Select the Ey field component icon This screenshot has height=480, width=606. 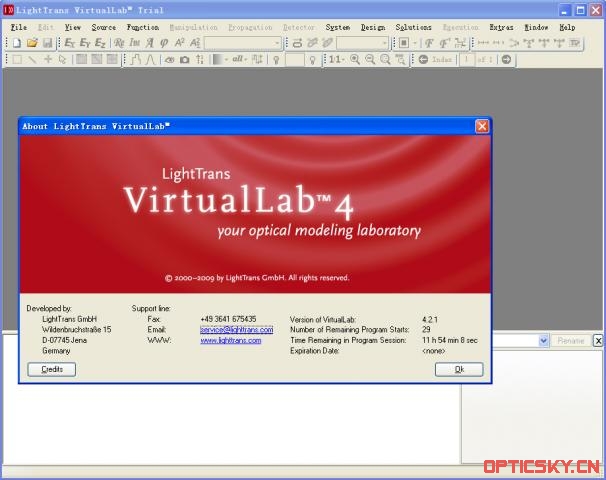coord(85,43)
